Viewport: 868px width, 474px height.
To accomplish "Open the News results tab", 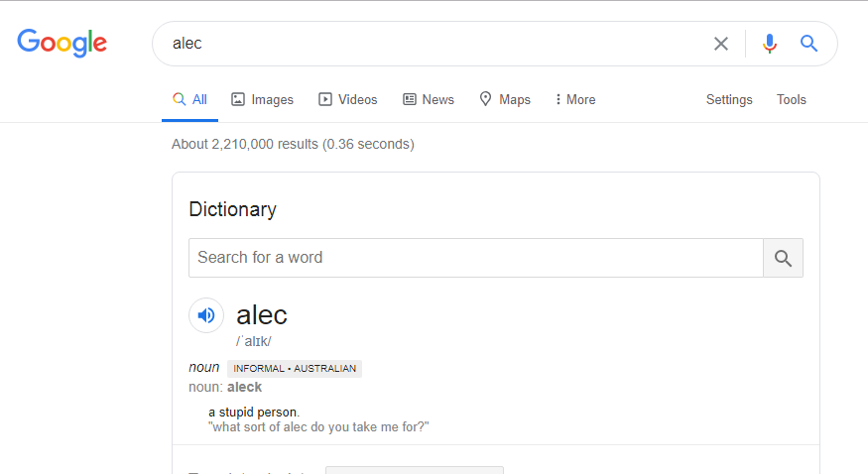I will [x=429, y=99].
